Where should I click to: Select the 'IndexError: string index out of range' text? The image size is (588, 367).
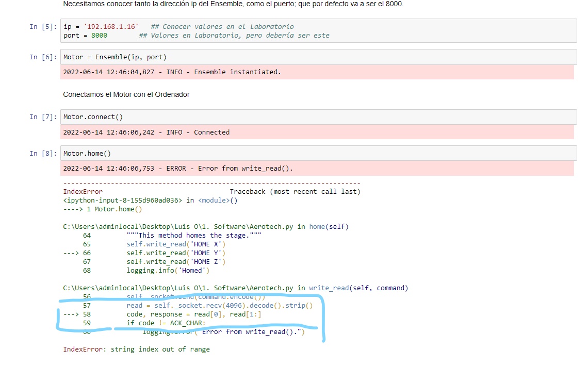pos(136,349)
